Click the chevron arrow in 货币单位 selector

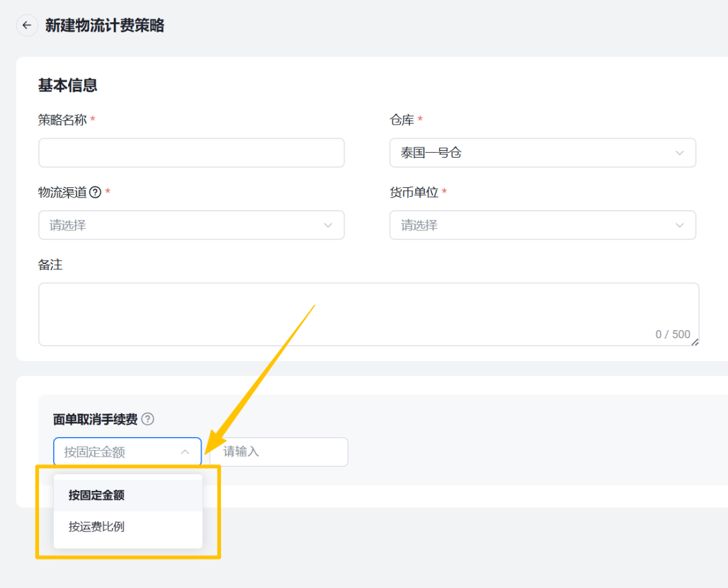(679, 225)
